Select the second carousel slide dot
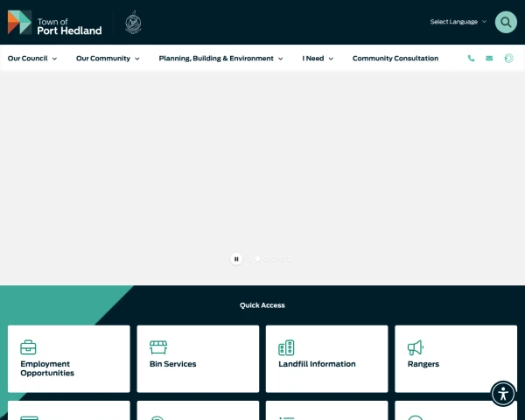The width and height of the screenshot is (525, 420). point(258,259)
